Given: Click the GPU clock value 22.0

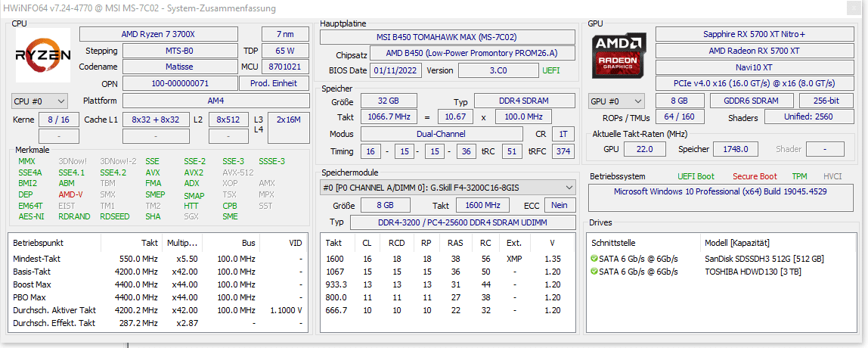Looking at the screenshot, I should pos(645,149).
